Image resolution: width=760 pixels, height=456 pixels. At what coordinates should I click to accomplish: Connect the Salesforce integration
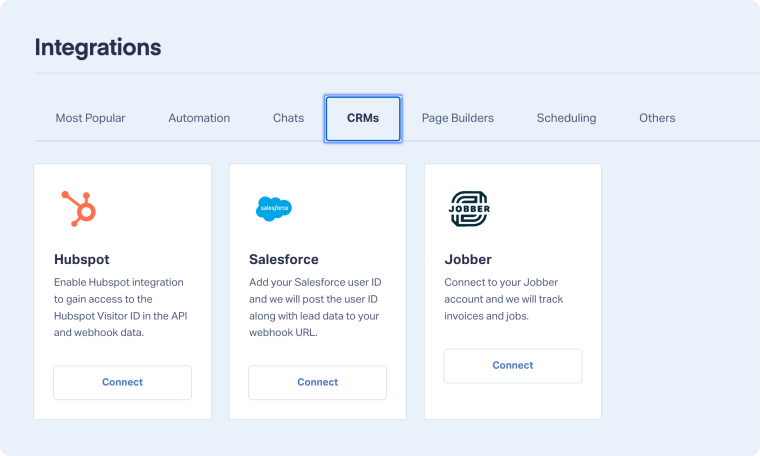pyautogui.click(x=317, y=382)
